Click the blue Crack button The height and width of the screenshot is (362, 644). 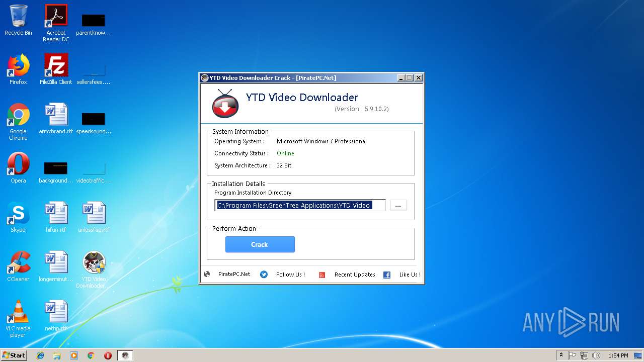pyautogui.click(x=260, y=244)
